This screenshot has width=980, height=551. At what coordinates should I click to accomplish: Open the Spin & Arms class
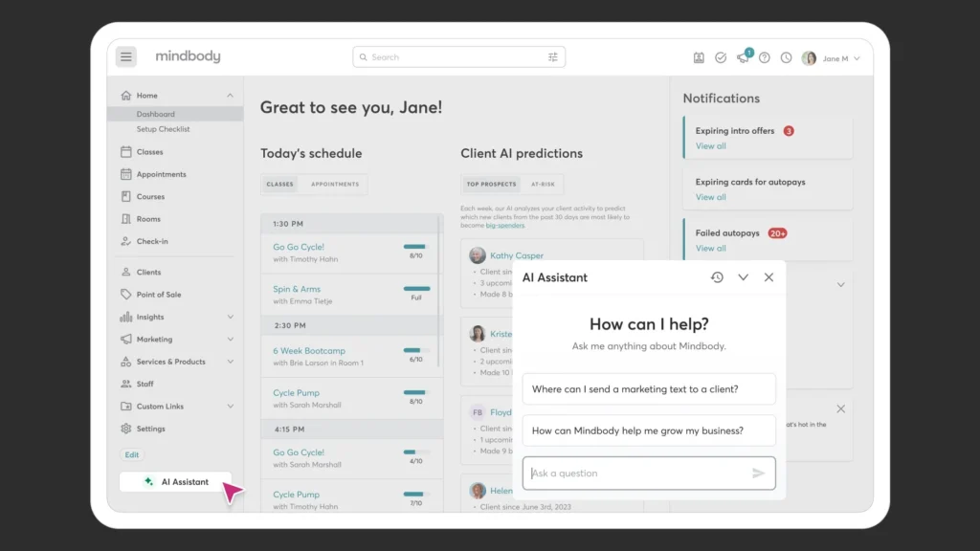(x=297, y=289)
